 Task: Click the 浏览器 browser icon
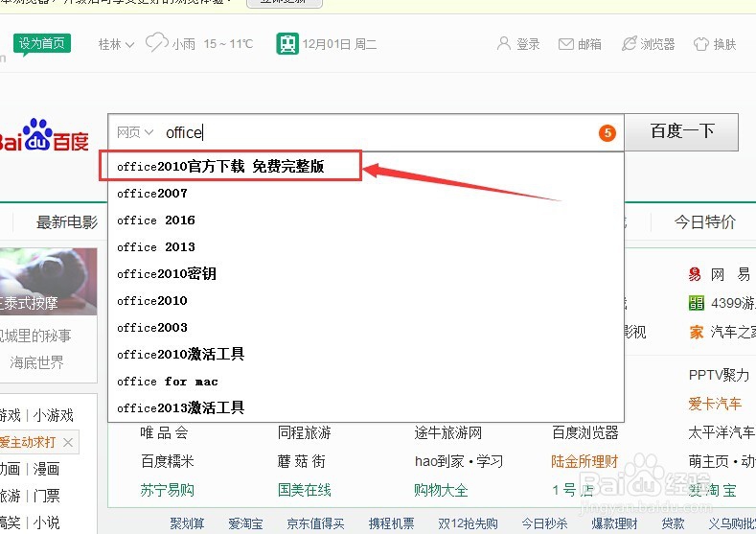point(630,44)
